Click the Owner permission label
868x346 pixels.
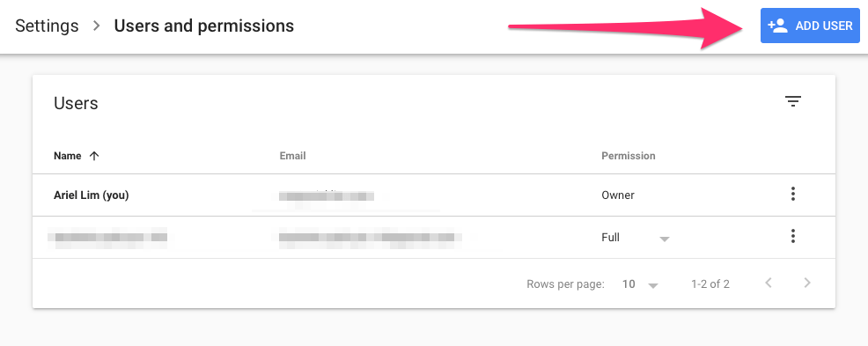[618, 195]
